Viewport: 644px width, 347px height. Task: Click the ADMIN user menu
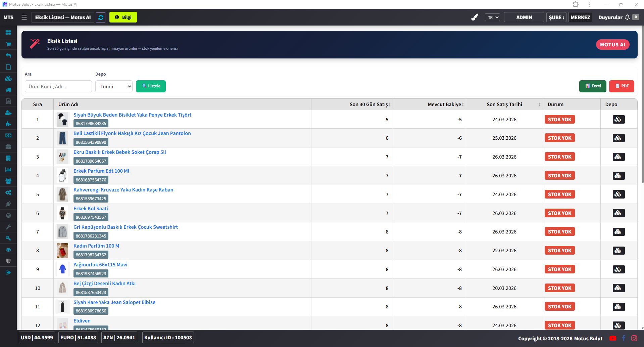click(524, 17)
